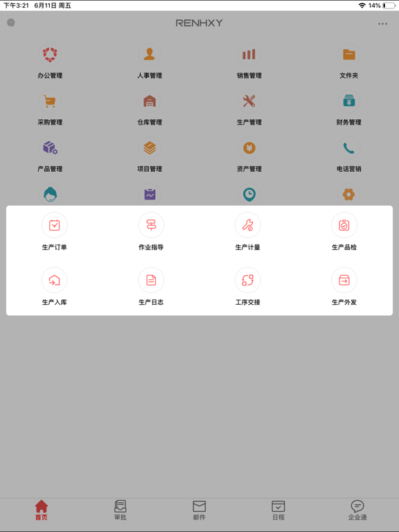Viewport: 399px width, 532px height.
Task: Go to the 日程 schedule tab
Action: pyautogui.click(x=278, y=511)
